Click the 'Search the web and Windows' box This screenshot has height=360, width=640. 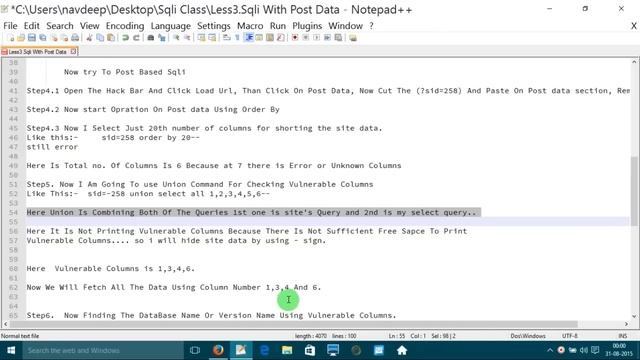tap(103, 350)
